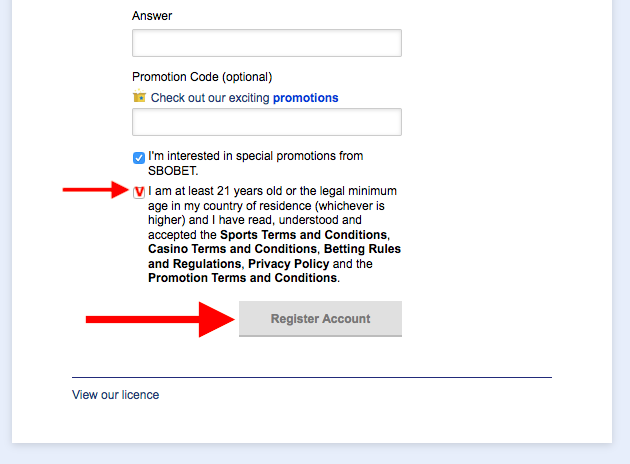Click the Register Account button
The width and height of the screenshot is (630, 464).
[320, 319]
